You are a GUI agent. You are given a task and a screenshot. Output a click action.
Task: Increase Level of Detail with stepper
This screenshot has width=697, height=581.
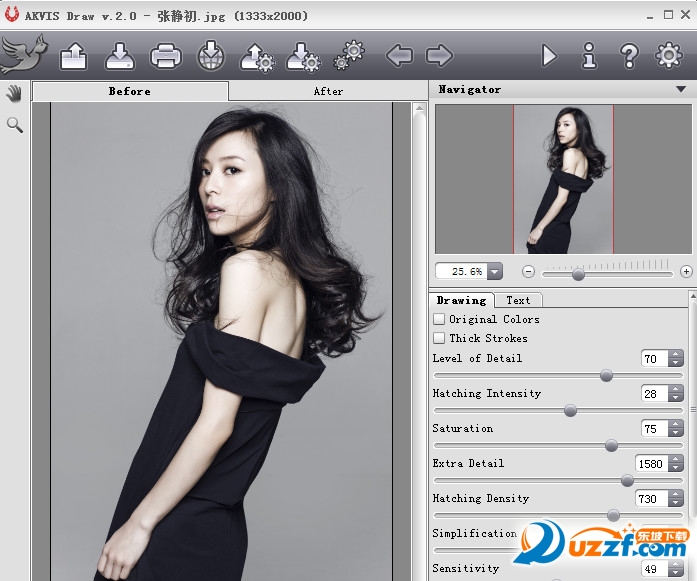(676, 355)
